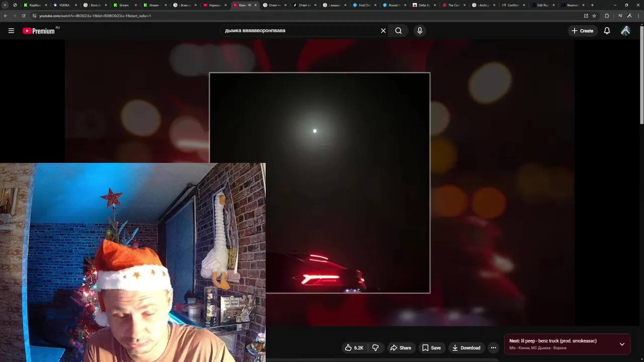Switch to the VODKA tab
Image resolution: width=644 pixels, height=362 pixels.
pos(65,5)
